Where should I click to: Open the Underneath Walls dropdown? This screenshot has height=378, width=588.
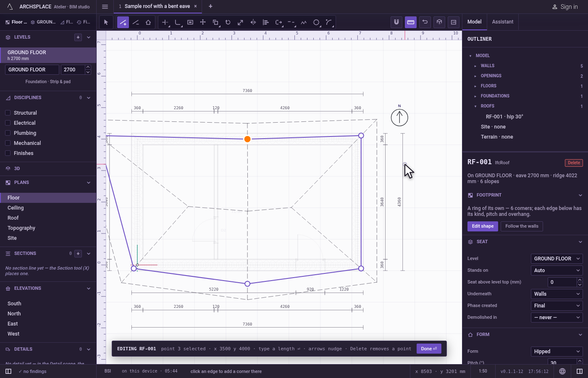pyautogui.click(x=557, y=294)
